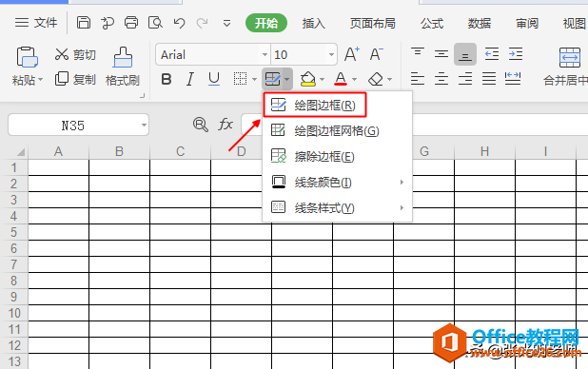Viewport: 588px width, 369px height.
Task: Select the Format Painter (格式刷) tool
Action: click(x=123, y=67)
